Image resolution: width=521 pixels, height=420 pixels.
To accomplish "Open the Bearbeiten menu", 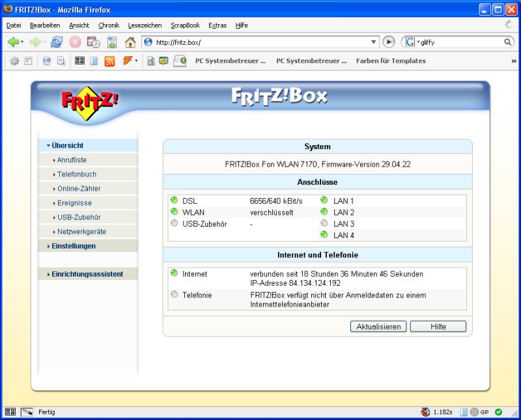I will click(45, 25).
